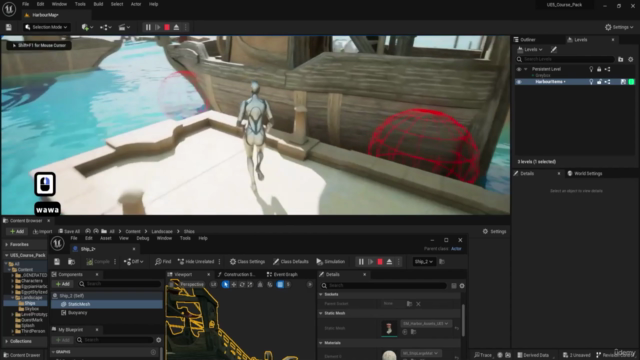Open cinematics dropdown in main toolbar
This screenshot has width=640, height=360.
[124, 27]
